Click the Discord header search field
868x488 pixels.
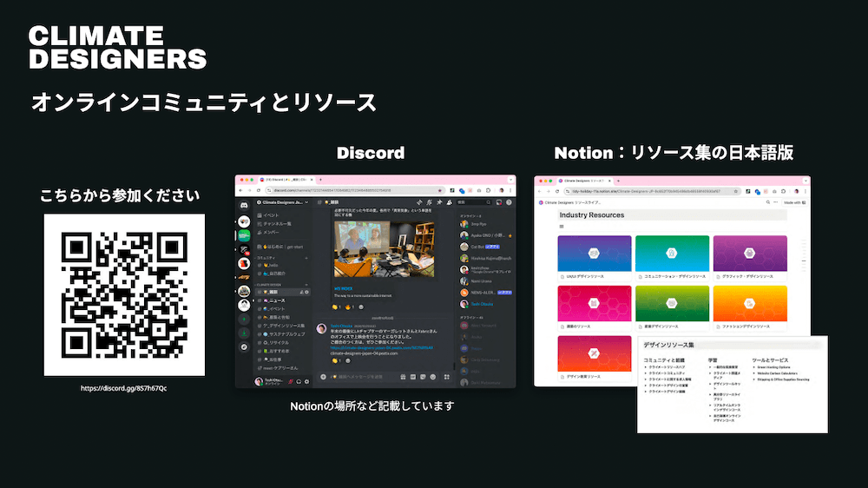coord(475,202)
